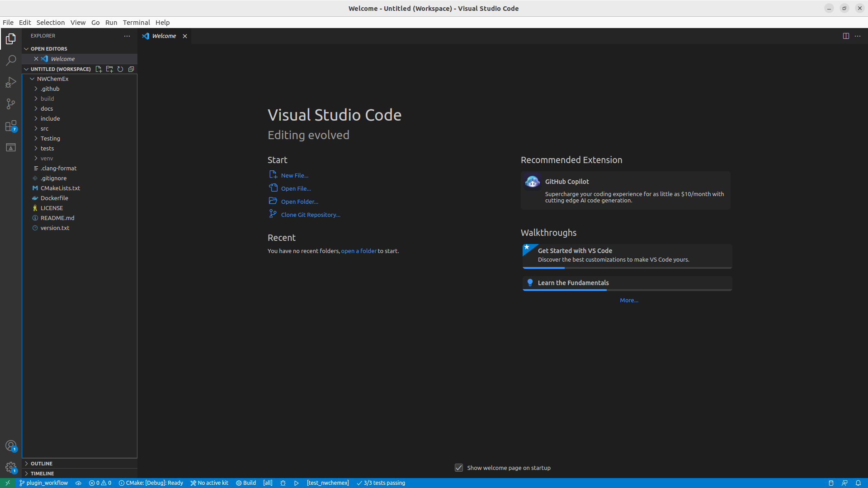Open the Help menu
This screenshot has height=488, width=868.
point(162,23)
